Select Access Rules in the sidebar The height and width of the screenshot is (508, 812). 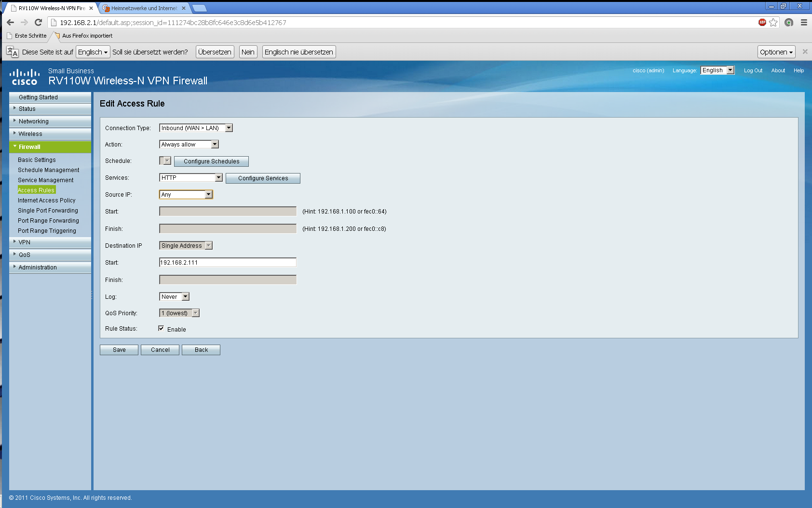[x=36, y=190]
